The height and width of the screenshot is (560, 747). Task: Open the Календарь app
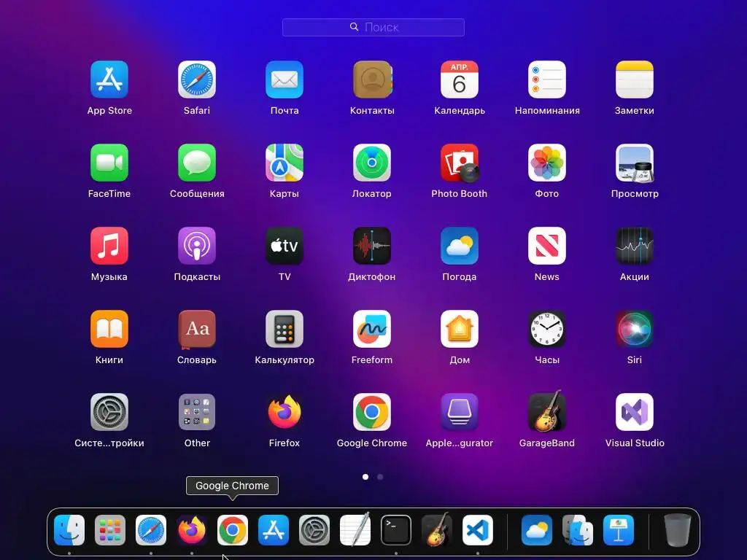pyautogui.click(x=460, y=79)
